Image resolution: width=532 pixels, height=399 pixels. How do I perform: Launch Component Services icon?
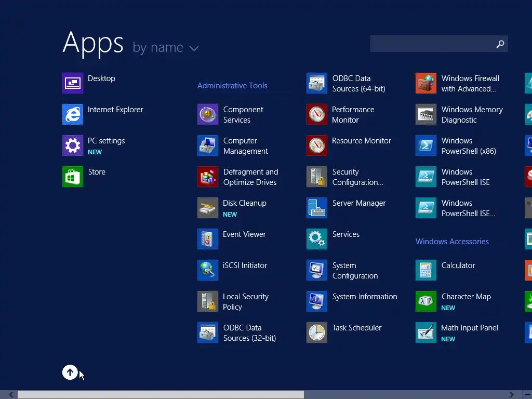[x=208, y=114]
